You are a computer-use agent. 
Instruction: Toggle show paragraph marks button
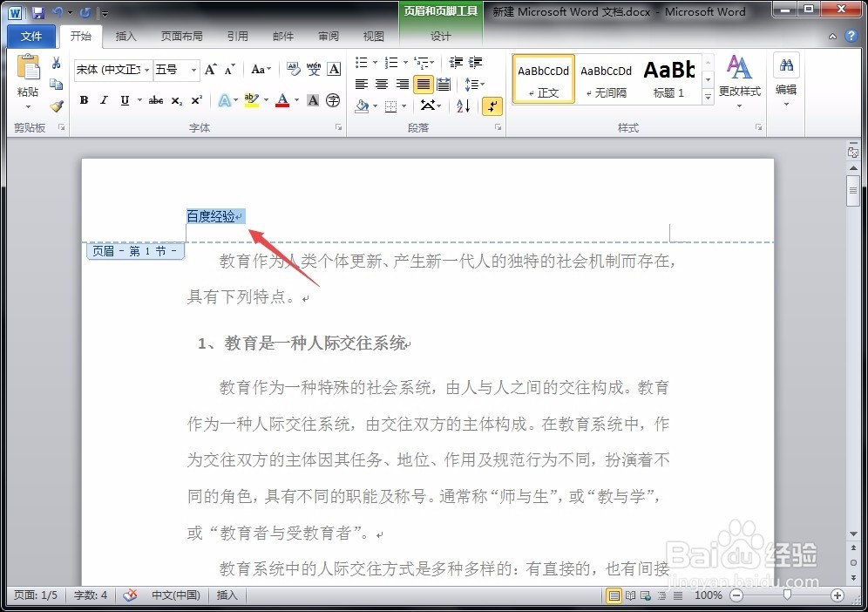pos(492,105)
